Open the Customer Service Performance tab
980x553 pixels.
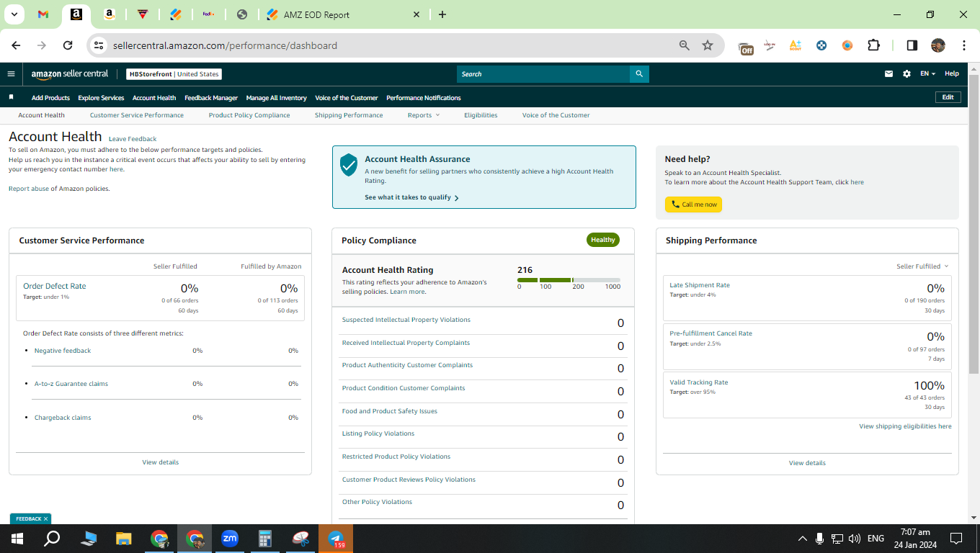point(137,115)
